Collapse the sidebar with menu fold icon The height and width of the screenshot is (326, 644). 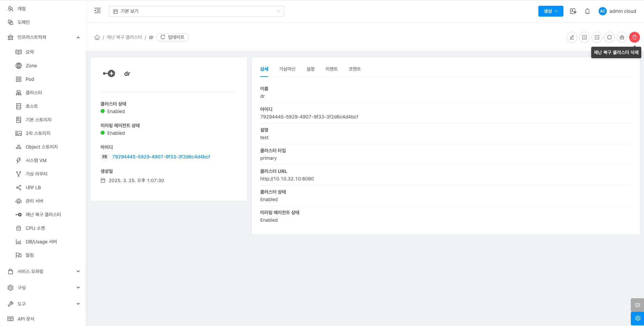pyautogui.click(x=98, y=11)
